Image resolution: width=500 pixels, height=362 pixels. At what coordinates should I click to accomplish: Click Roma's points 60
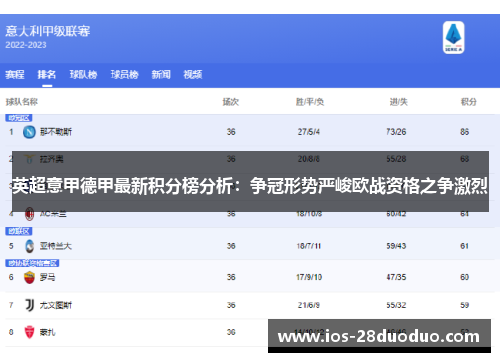point(465,277)
